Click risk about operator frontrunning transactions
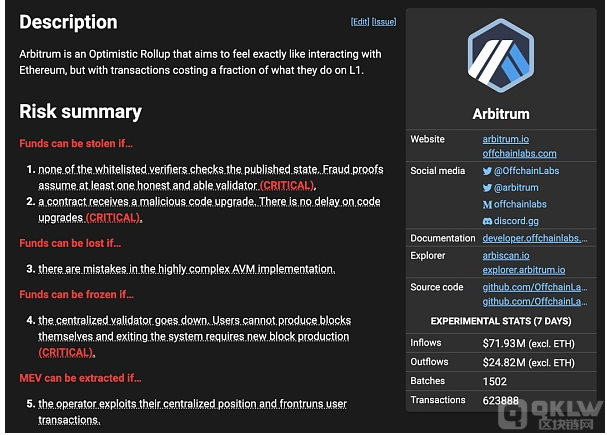 coord(192,411)
